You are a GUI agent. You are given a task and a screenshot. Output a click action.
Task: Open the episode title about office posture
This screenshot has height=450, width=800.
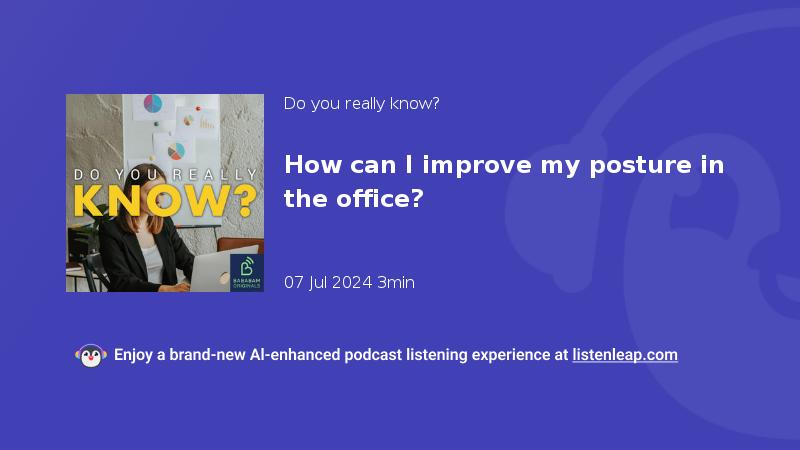point(504,182)
